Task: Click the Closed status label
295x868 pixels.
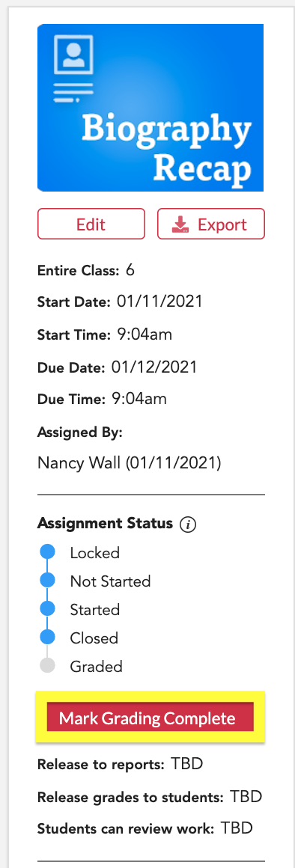Action: [94, 638]
